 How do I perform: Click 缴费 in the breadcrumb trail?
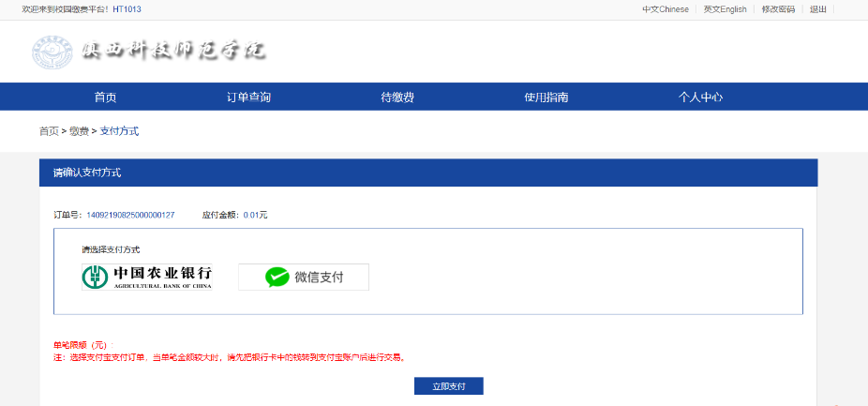[x=79, y=131]
